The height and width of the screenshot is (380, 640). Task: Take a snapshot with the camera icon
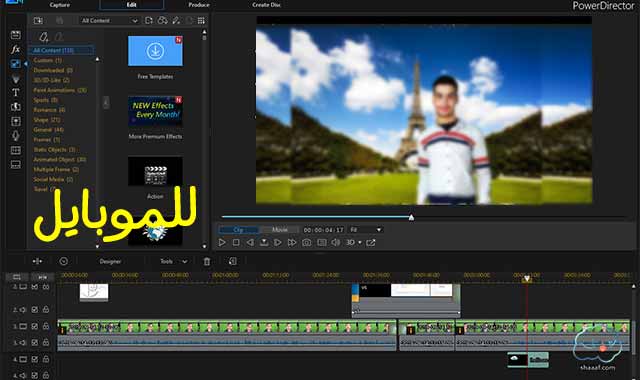(307, 242)
